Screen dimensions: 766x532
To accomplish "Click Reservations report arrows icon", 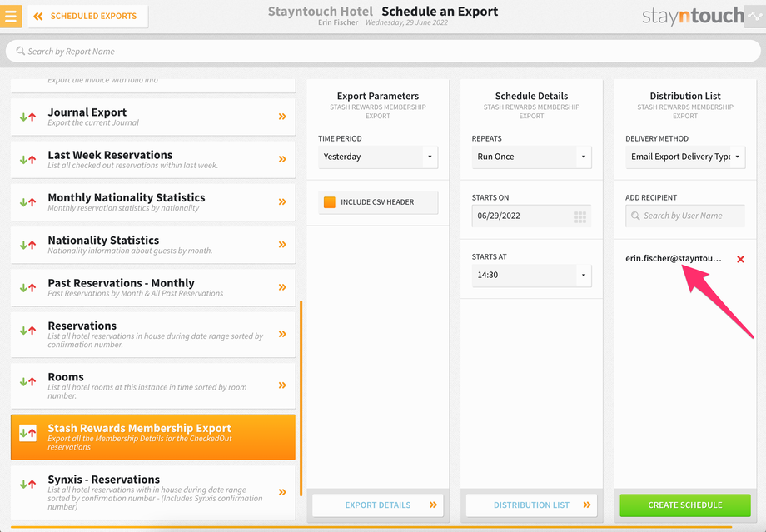I will (27, 331).
